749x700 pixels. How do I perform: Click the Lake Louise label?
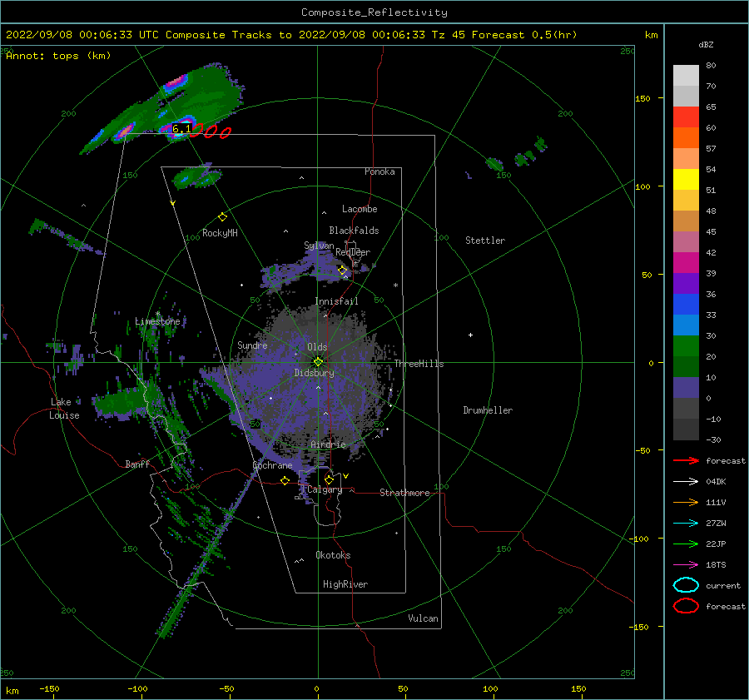pyautogui.click(x=64, y=409)
